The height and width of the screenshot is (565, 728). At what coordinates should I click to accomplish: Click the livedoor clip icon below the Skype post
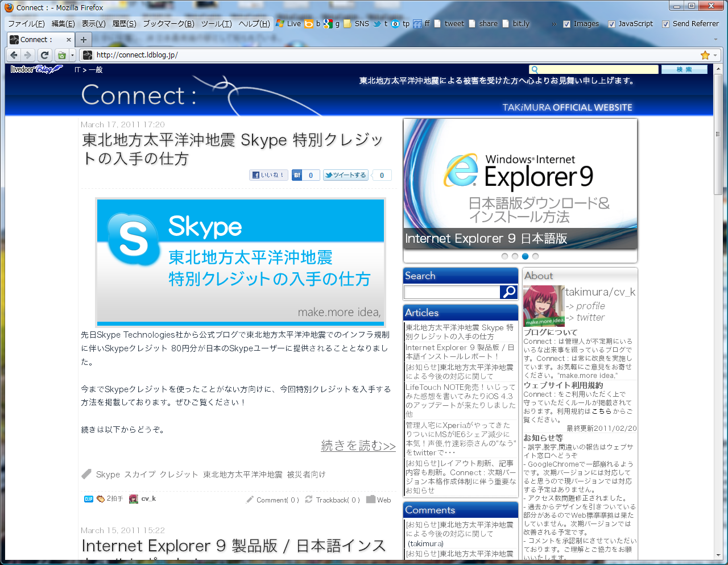tap(89, 499)
